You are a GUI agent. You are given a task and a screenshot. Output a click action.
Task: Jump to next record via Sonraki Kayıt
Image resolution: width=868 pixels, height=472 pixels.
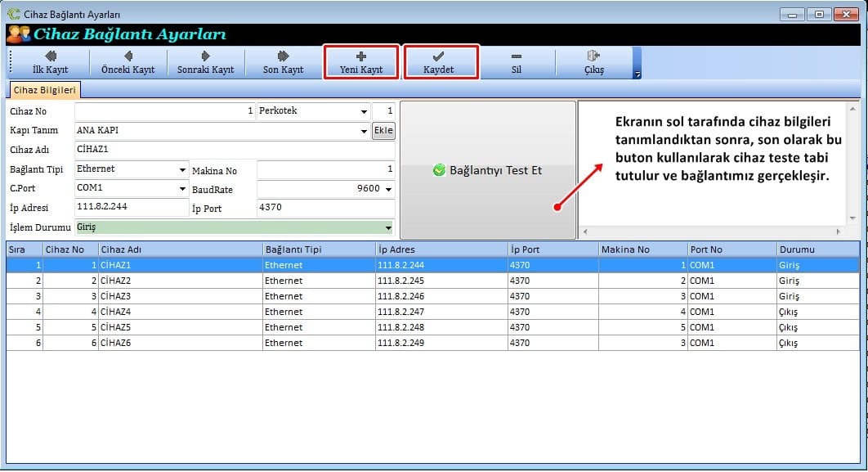point(205,62)
